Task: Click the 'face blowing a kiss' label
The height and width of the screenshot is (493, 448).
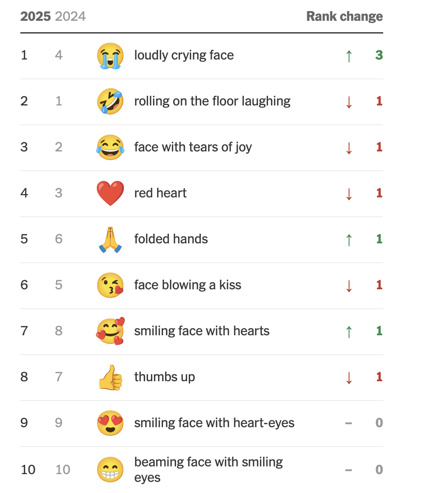Action: 188,285
